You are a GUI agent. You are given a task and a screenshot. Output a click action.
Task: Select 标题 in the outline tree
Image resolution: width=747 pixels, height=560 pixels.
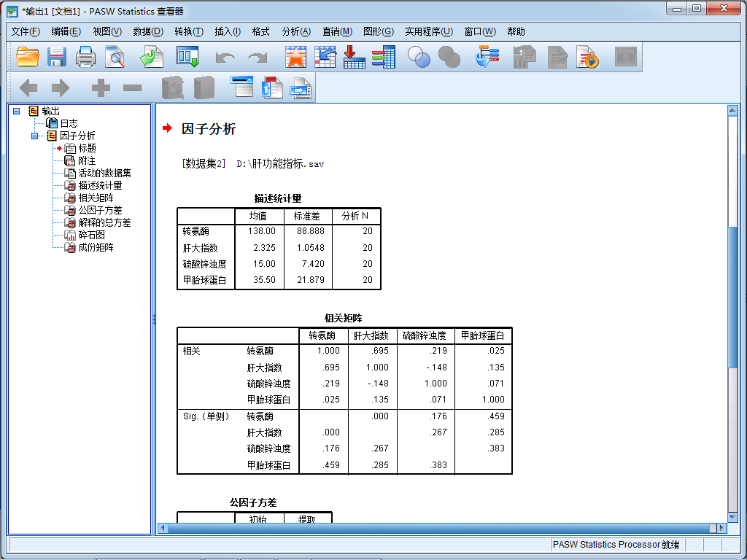coord(88,148)
